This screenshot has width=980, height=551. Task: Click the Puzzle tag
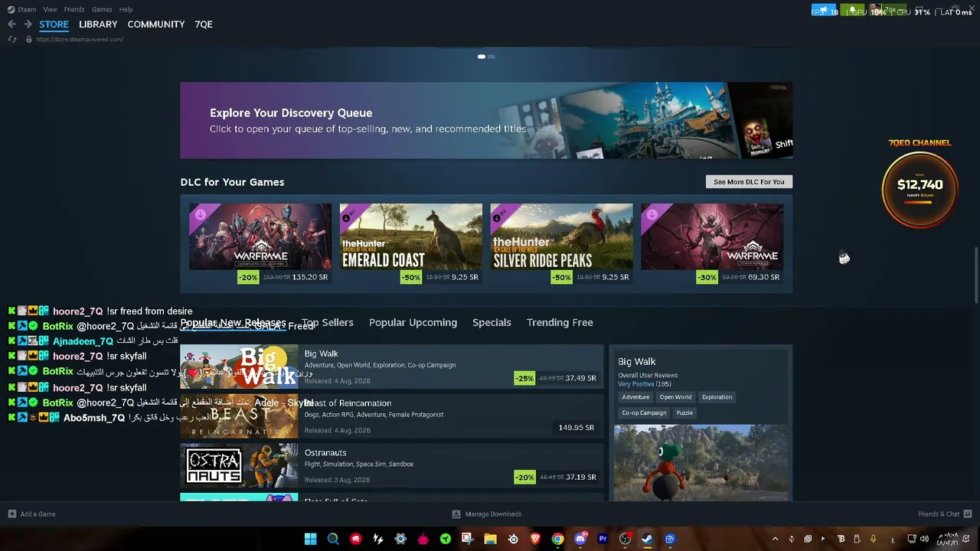point(684,413)
